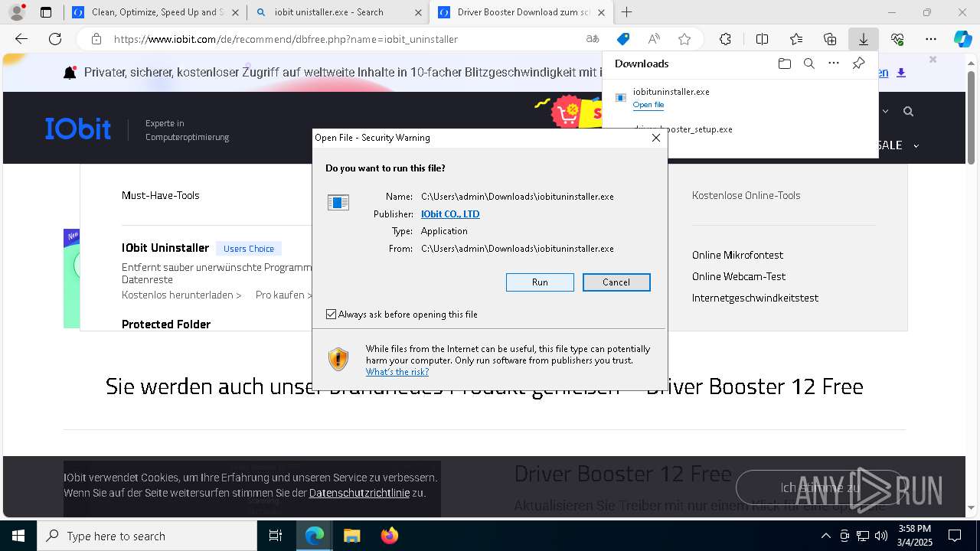Open the Windows notification center
Screen dimensions: 980x551
[955, 536]
